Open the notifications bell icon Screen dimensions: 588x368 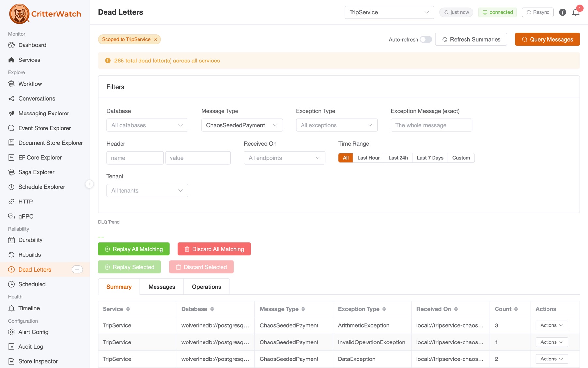[x=576, y=12]
